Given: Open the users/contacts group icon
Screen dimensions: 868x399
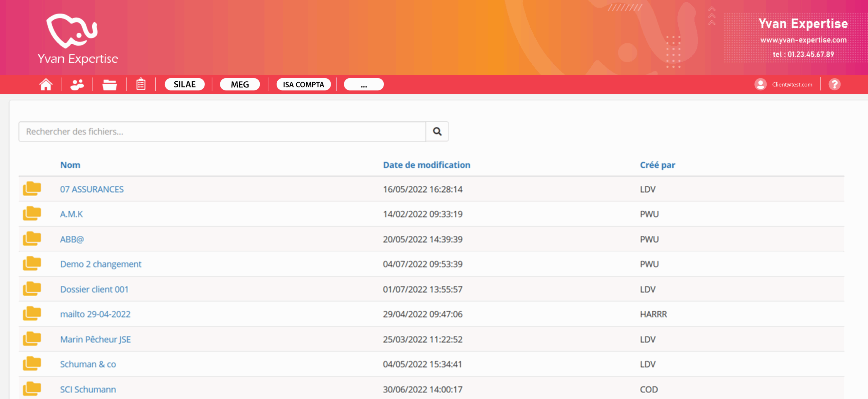Looking at the screenshot, I should coord(77,84).
